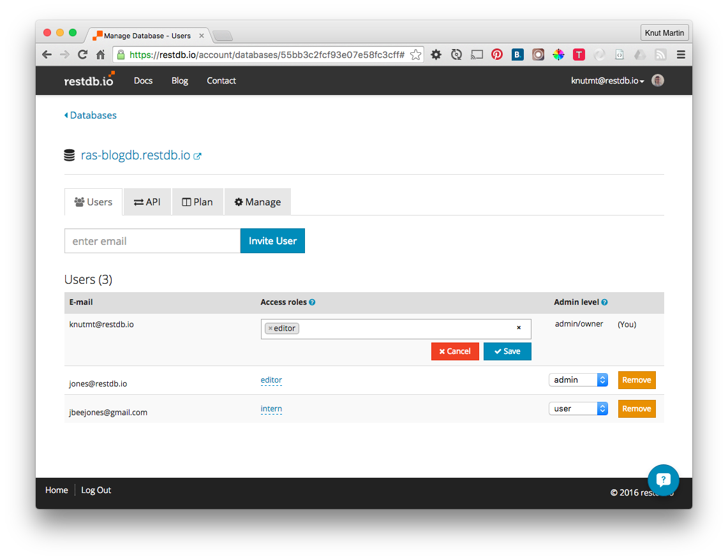Click the round camera extension icon
The image size is (728, 560).
coord(538,55)
